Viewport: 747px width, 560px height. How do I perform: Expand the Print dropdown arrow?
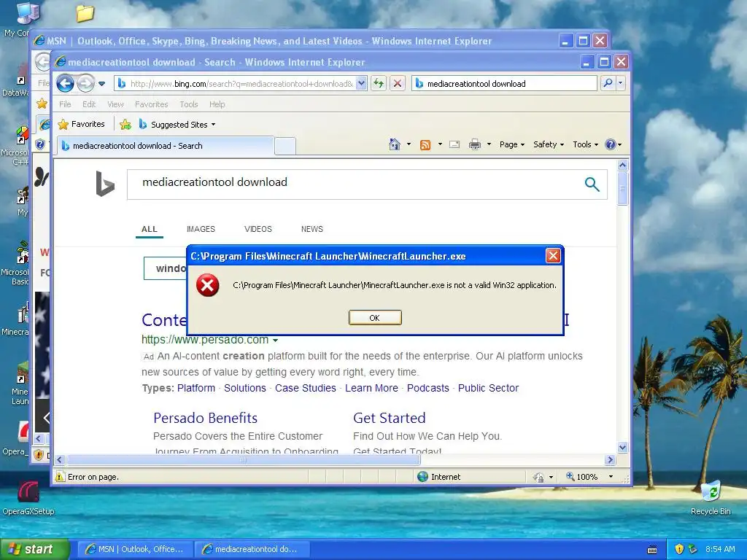coord(489,144)
